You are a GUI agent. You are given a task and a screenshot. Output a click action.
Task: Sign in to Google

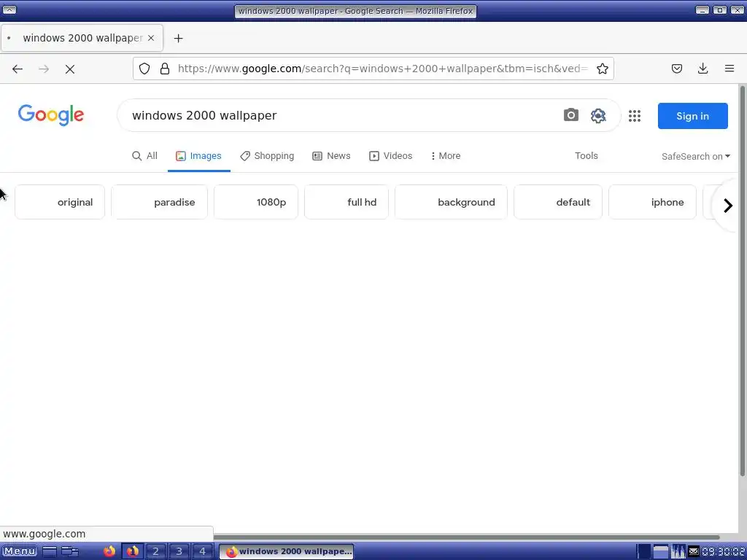pyautogui.click(x=693, y=116)
